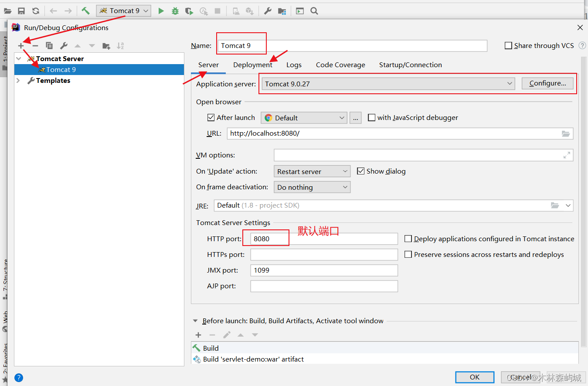Collapse the Tomcat Server tree node
This screenshot has width=588, height=386.
point(18,58)
